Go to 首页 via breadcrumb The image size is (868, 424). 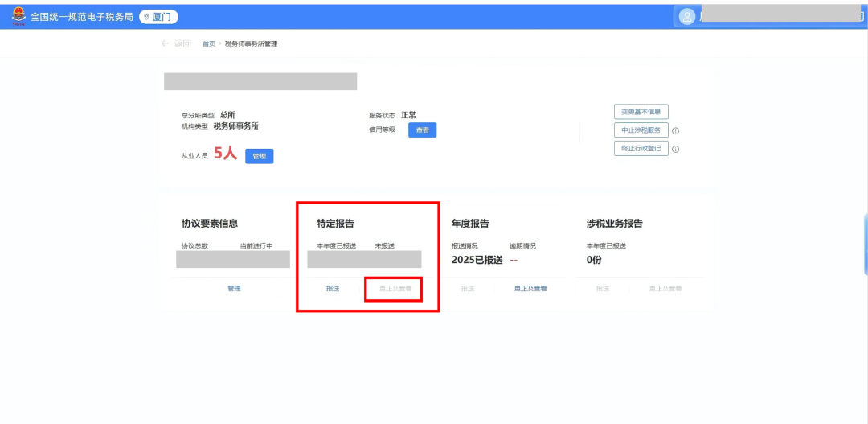coord(209,43)
